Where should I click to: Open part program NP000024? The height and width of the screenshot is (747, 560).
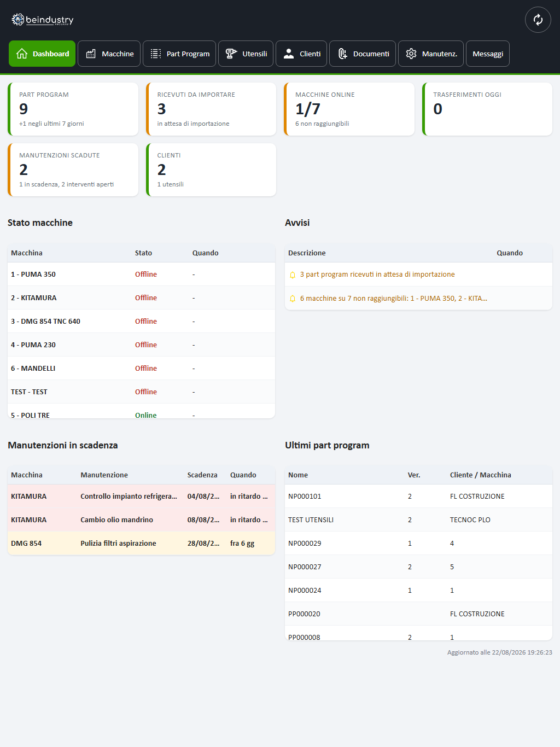tap(418, 591)
